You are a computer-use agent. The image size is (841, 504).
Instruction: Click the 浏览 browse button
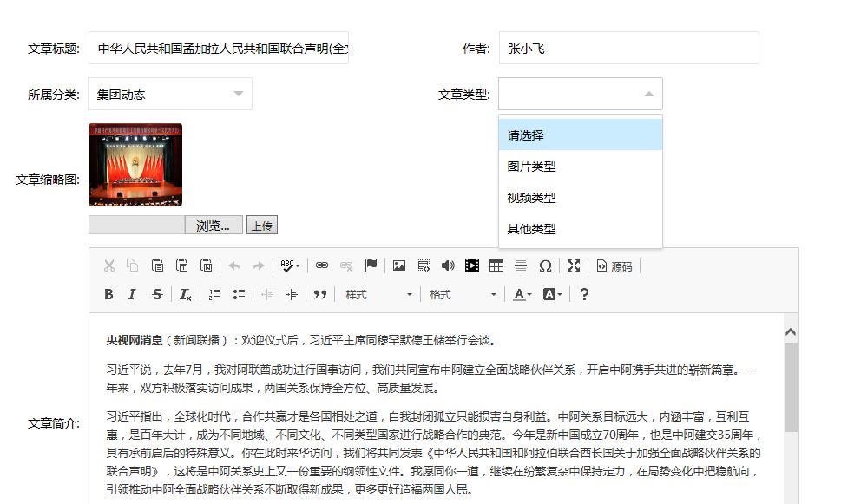[214, 226]
